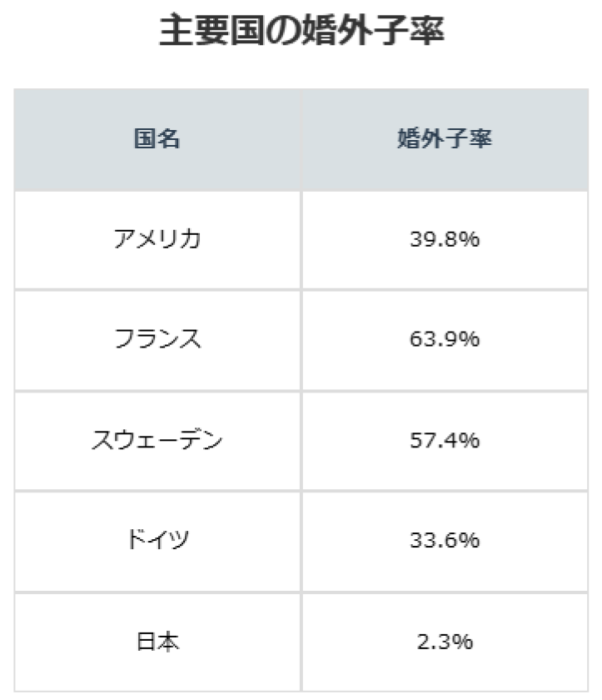The width and height of the screenshot is (602, 700).
Task: Click the アメリカ country cell
Action: pyautogui.click(x=157, y=240)
